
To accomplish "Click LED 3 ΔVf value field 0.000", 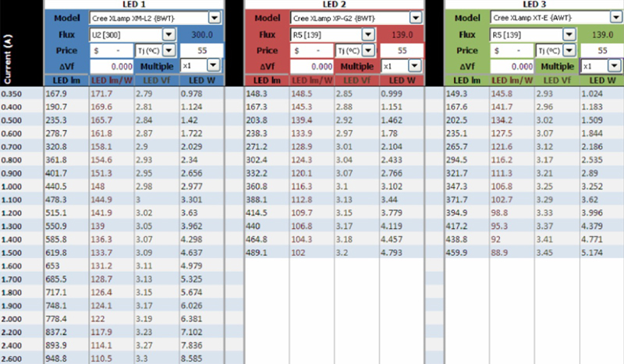I will tap(512, 66).
